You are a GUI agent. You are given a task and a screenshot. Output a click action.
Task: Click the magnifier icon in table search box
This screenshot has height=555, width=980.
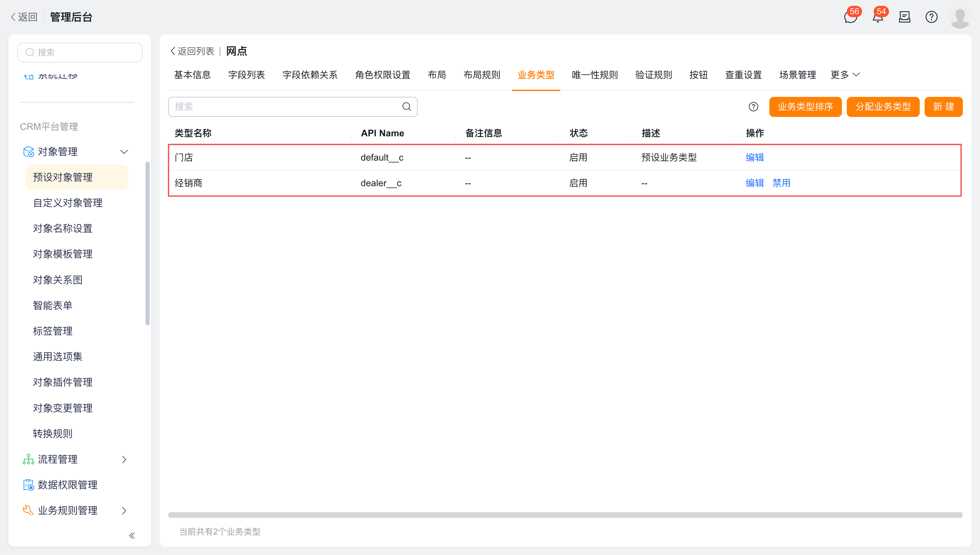pos(406,107)
